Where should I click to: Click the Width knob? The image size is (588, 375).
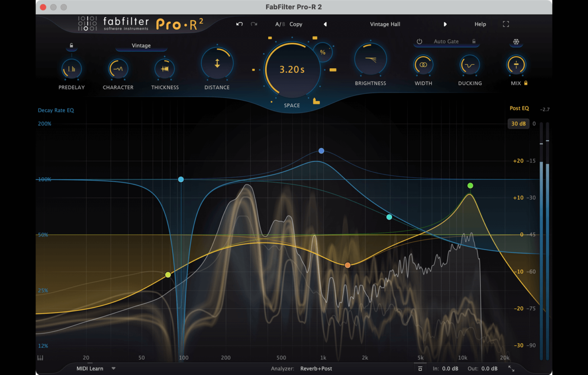[x=423, y=65]
